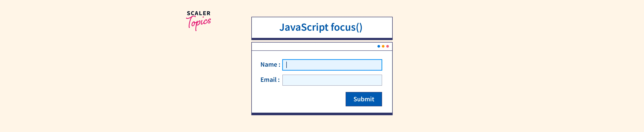This screenshot has width=644, height=132.
Task: Click the Scaler Topics logo
Action: [199, 20]
